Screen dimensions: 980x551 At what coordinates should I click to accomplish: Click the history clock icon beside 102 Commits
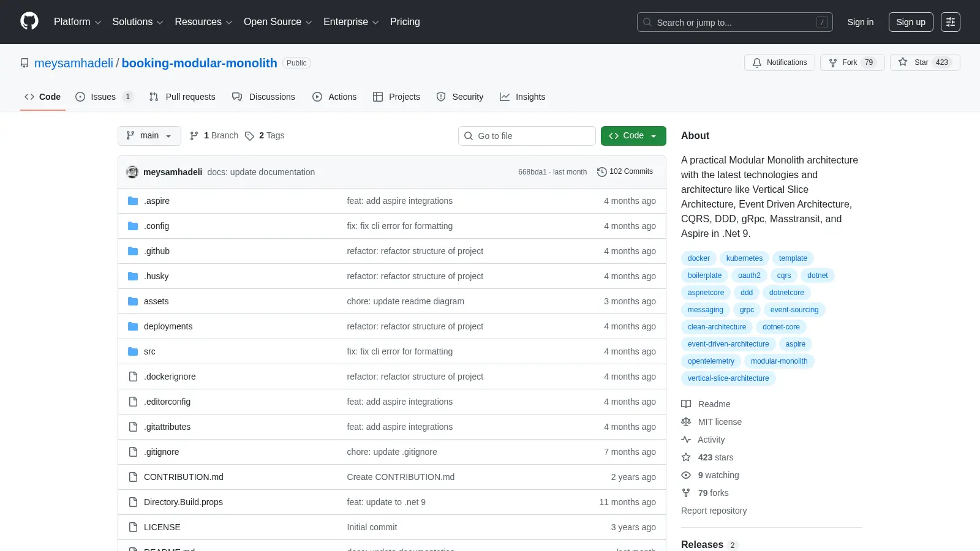point(602,172)
